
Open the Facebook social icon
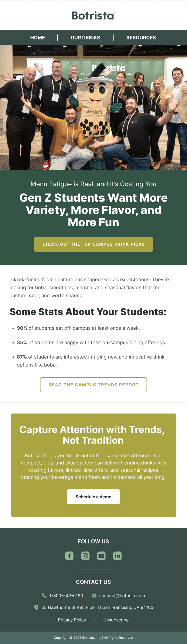(69, 556)
